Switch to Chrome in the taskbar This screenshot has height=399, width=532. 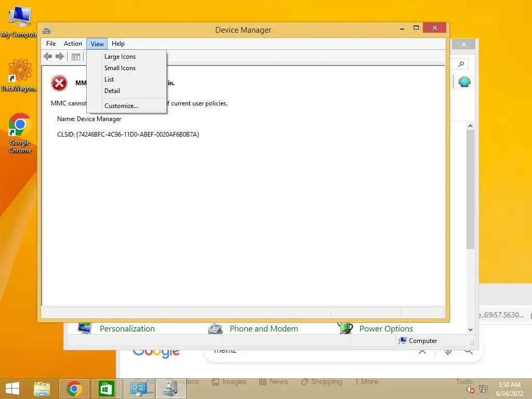pos(74,389)
